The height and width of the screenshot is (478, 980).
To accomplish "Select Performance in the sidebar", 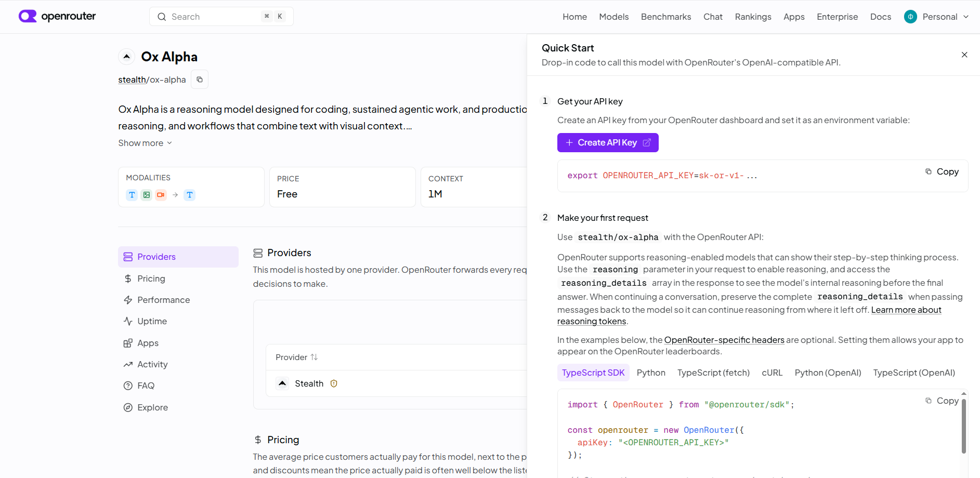I will pyautogui.click(x=178, y=300).
